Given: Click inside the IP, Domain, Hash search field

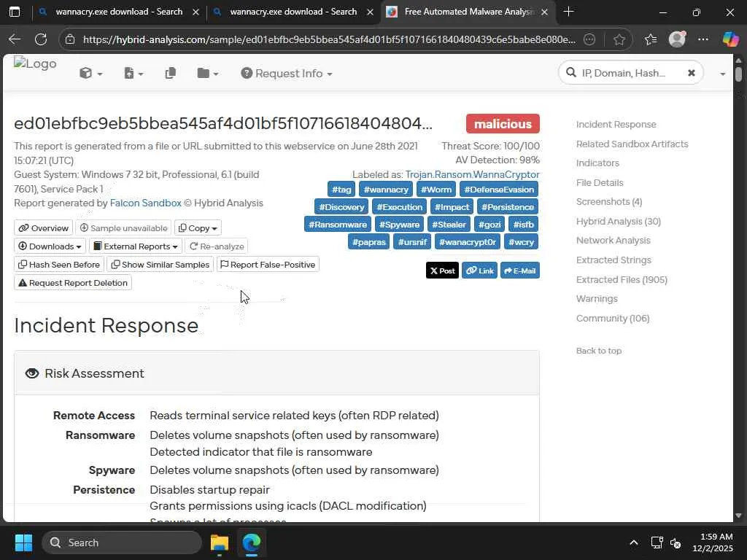Looking at the screenshot, I should point(623,73).
